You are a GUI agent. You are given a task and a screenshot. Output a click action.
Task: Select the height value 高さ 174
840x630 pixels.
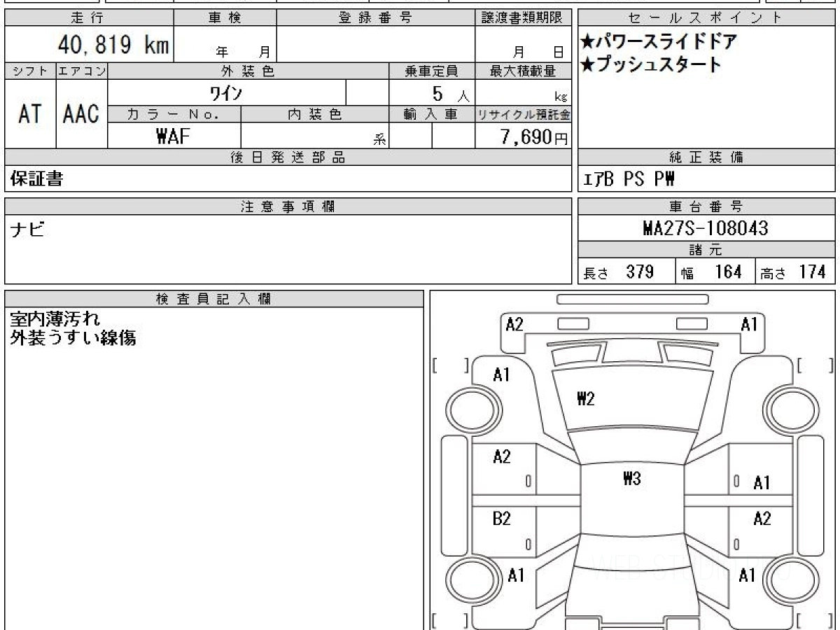click(793, 272)
